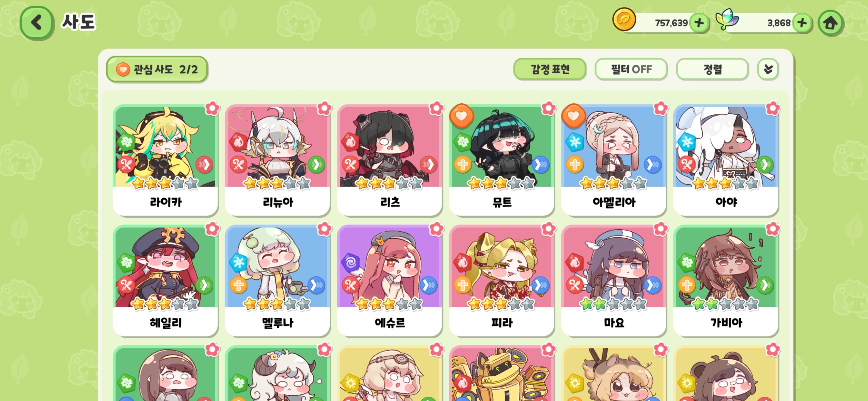Open the 감정 표현 emotion tab

coord(550,69)
